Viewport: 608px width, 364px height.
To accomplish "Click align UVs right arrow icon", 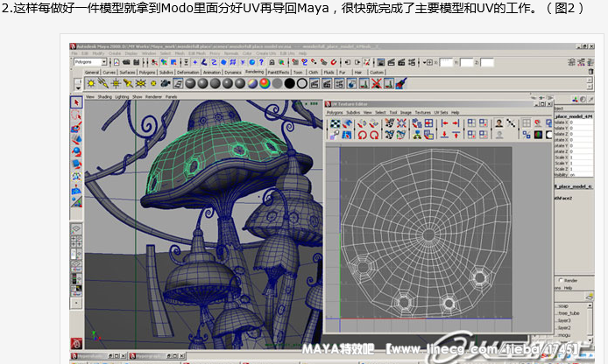I will point(456,123).
